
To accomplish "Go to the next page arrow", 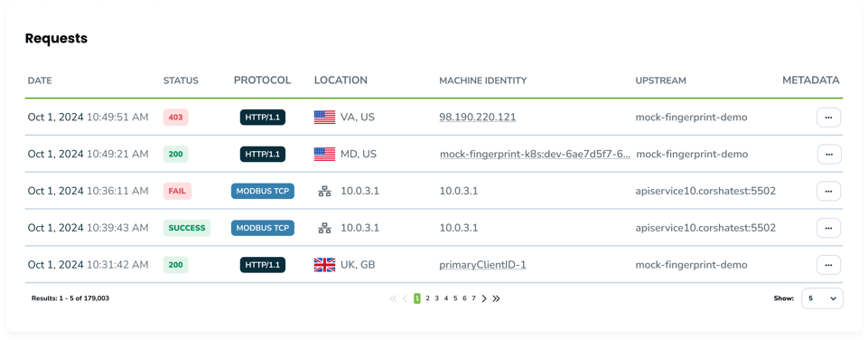I will click(x=484, y=298).
